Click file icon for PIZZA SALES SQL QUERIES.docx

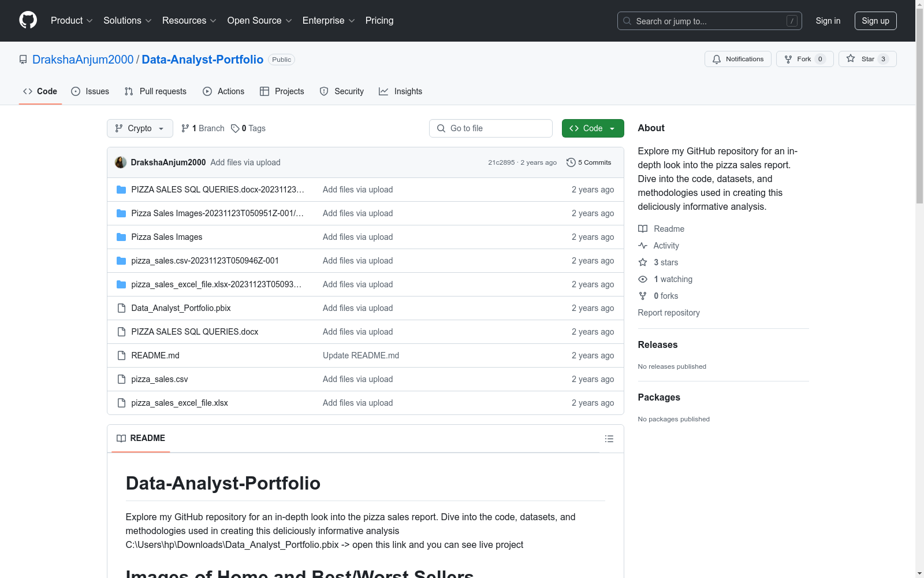tap(121, 332)
